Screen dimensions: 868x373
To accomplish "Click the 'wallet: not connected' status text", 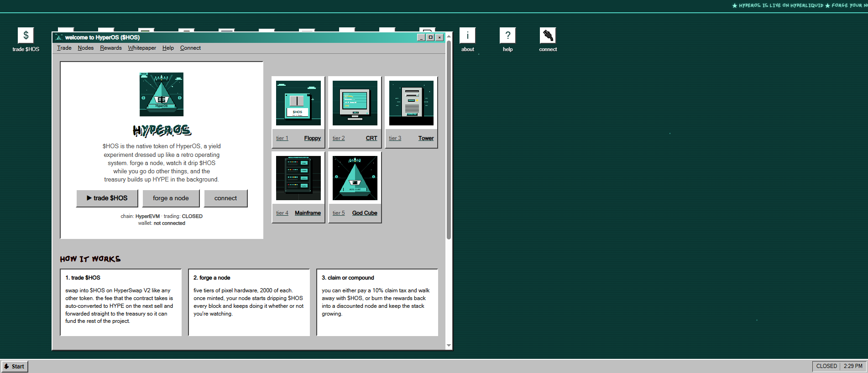I will click(162, 223).
